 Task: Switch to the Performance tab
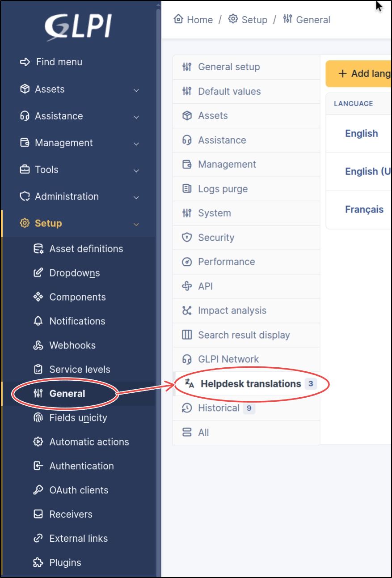click(226, 262)
